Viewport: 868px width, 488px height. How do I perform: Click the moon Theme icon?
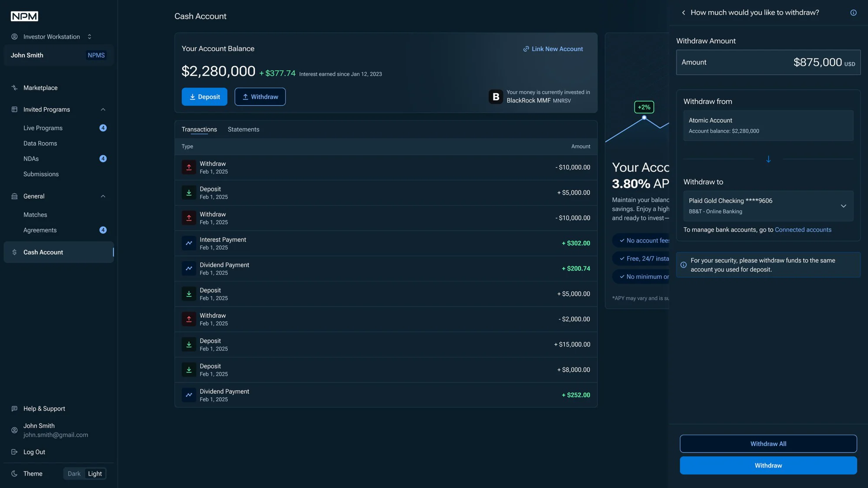point(14,474)
